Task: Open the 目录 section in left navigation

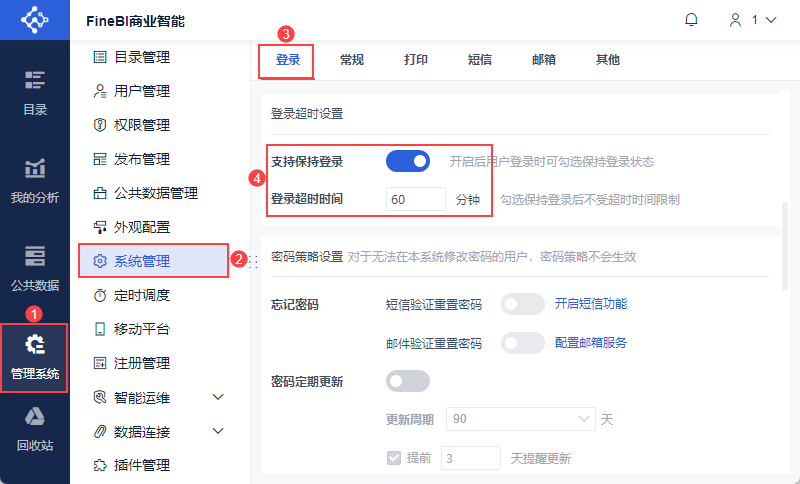Action: pos(35,92)
